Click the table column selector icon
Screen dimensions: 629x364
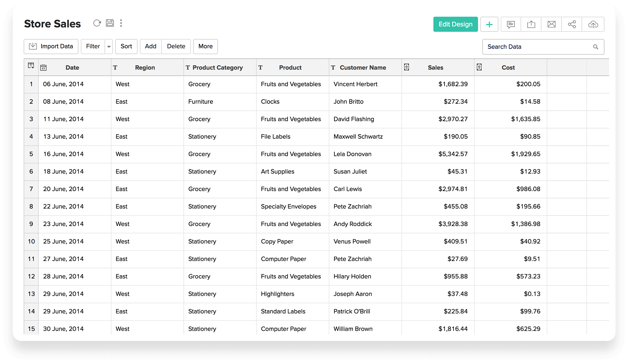point(31,66)
